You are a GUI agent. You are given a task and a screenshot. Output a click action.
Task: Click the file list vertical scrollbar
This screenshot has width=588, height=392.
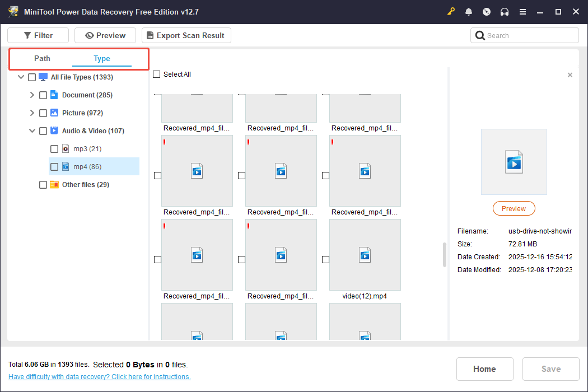click(445, 255)
